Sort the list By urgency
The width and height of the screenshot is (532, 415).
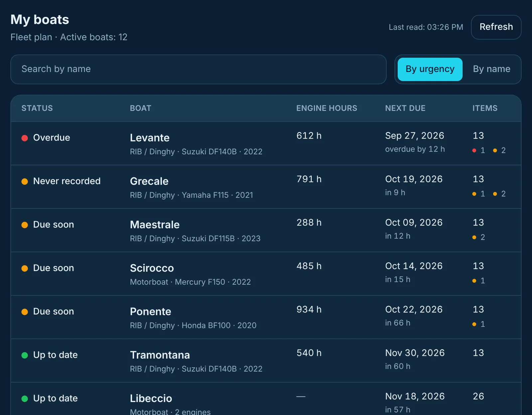point(430,69)
